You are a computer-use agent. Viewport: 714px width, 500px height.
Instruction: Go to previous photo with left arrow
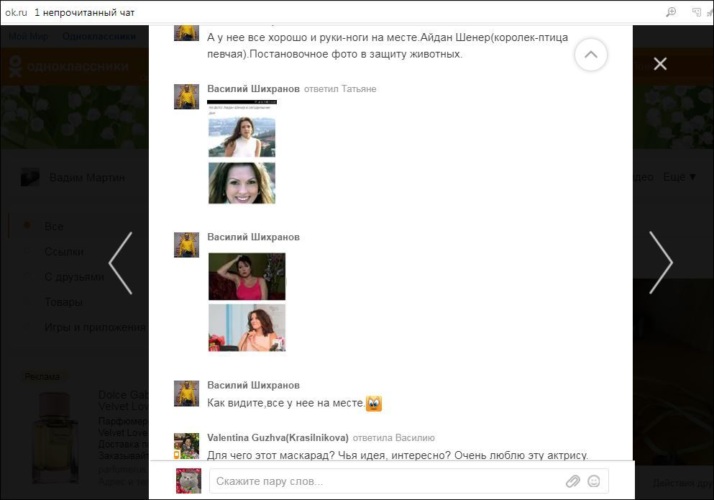click(x=120, y=263)
